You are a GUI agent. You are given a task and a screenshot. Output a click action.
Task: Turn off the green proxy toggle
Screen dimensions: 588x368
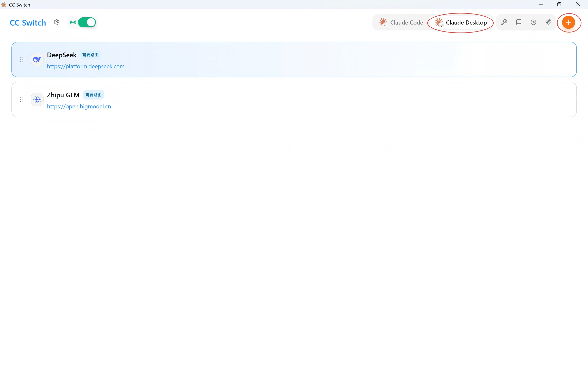(87, 22)
